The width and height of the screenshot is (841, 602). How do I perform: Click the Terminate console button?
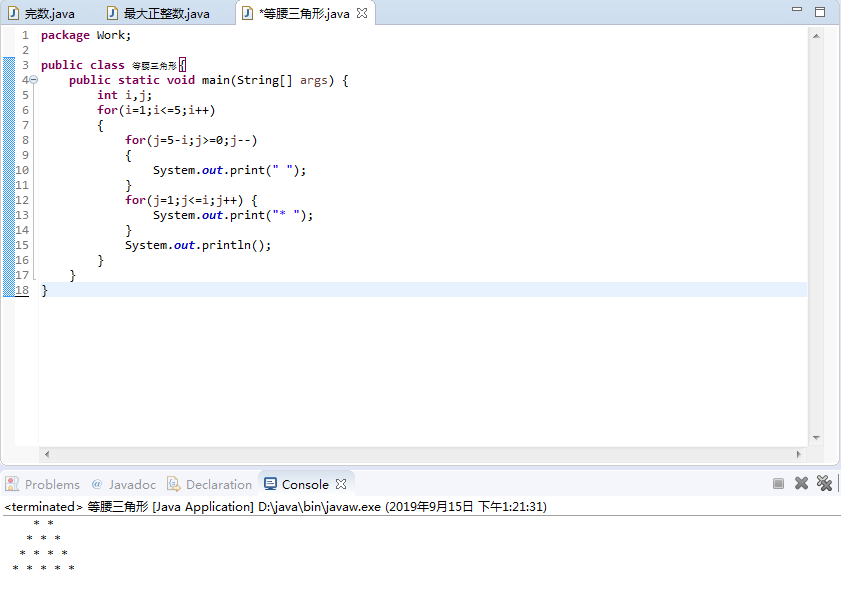click(778, 483)
